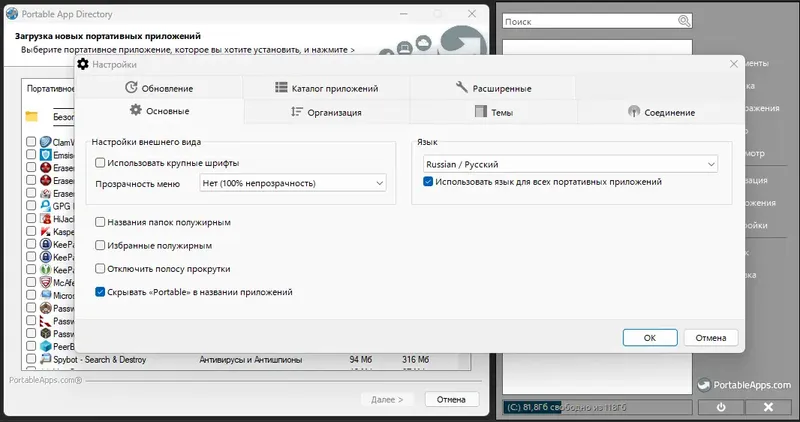Image resolution: width=800 pixels, height=422 pixels.
Task: Switch to the Обновление tab
Action: pyautogui.click(x=159, y=88)
